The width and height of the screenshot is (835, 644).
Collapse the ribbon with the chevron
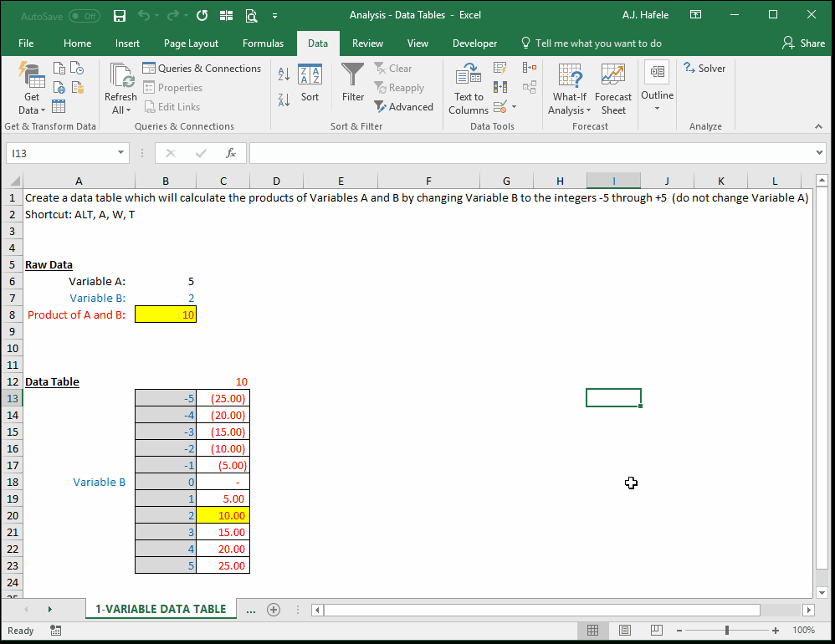point(818,126)
